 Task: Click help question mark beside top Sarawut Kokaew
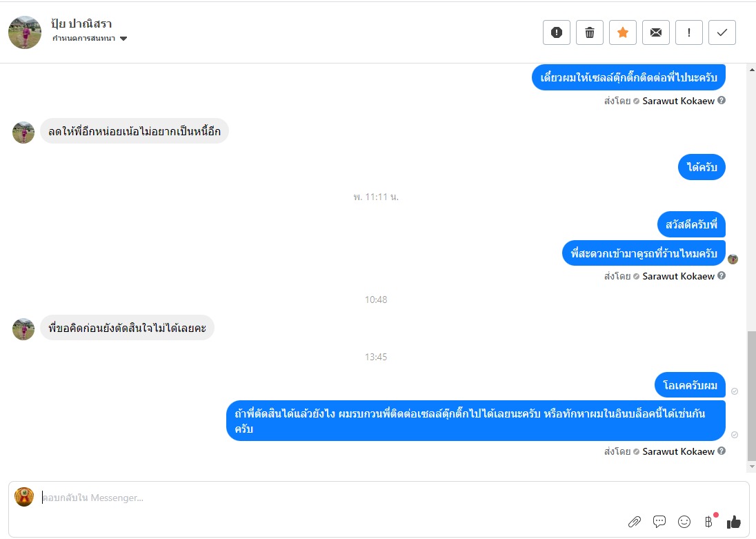coord(722,100)
